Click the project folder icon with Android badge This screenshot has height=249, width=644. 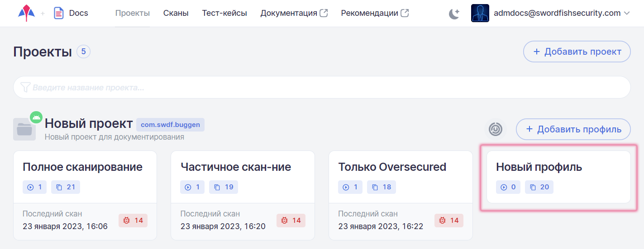(25, 129)
